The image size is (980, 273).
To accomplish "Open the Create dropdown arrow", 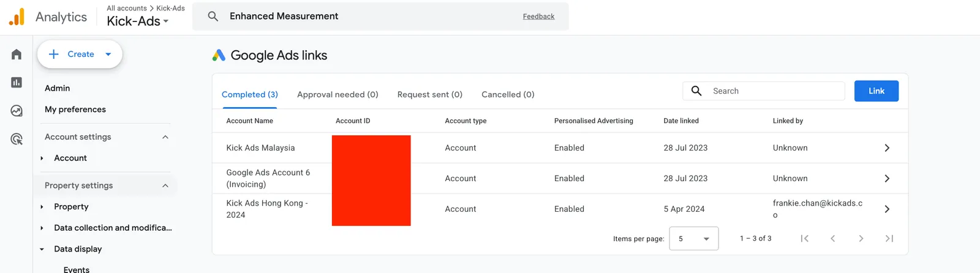I will [x=108, y=54].
